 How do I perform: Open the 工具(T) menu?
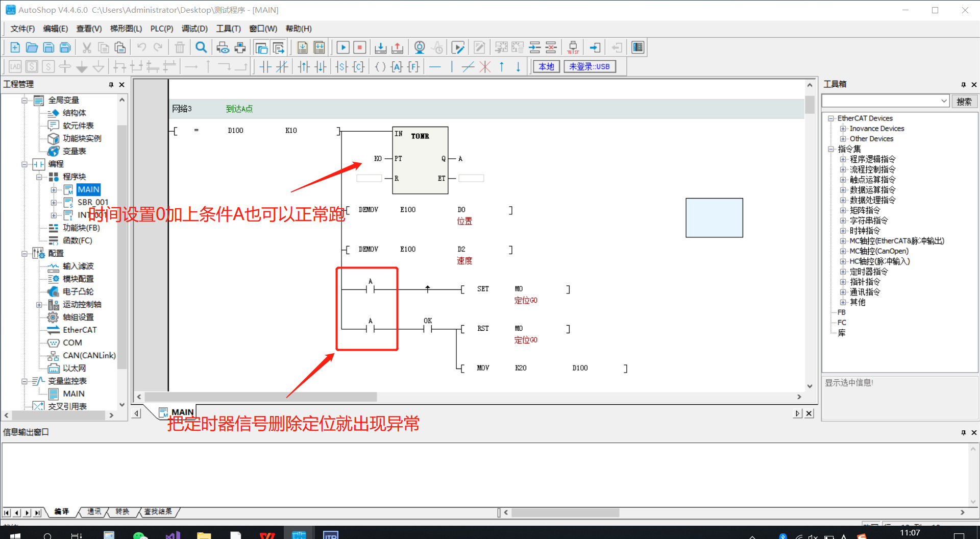pyautogui.click(x=228, y=29)
